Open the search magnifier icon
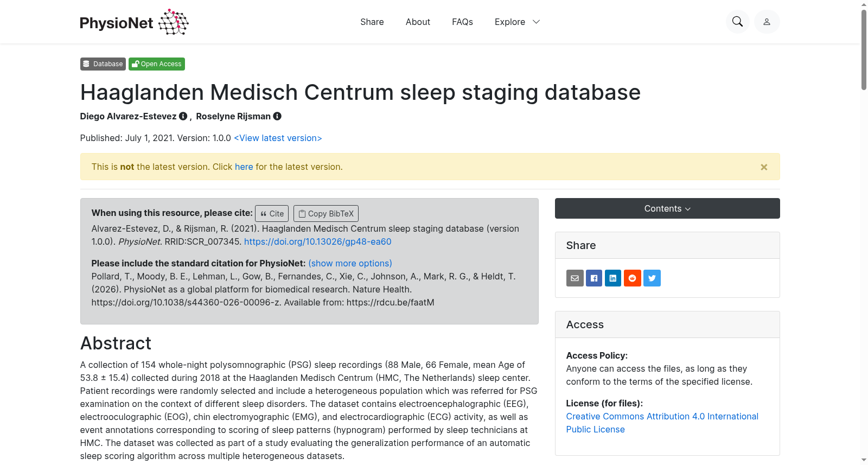 click(x=737, y=22)
